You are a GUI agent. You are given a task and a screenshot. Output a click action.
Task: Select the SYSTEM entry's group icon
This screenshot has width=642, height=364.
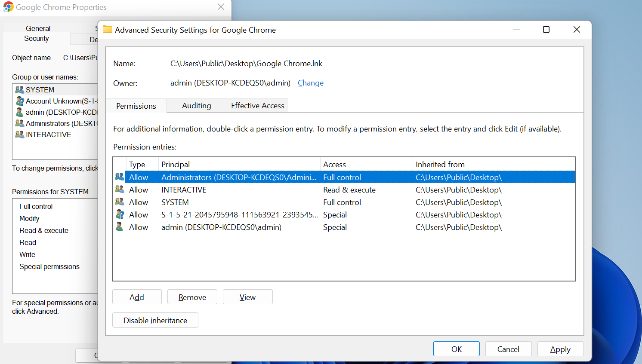[119, 202]
